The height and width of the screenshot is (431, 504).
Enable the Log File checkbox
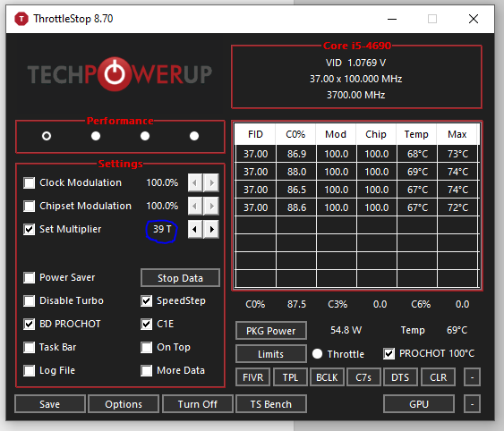30,370
